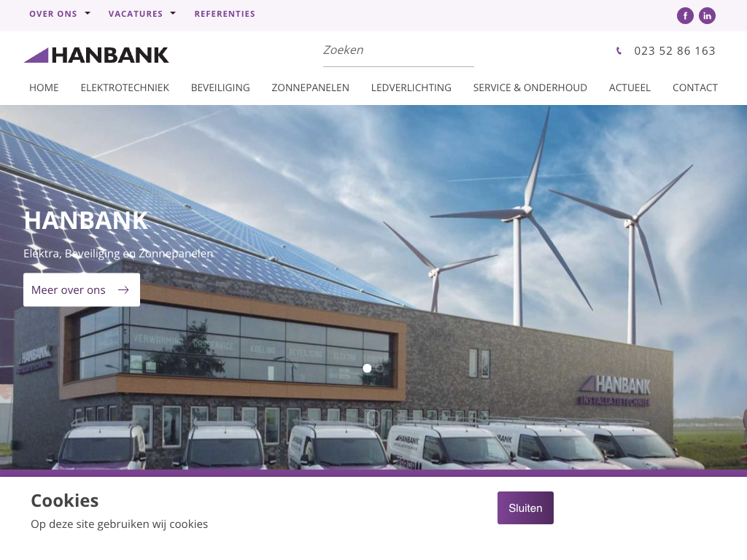Call phone number 023 52 86 163
This screenshot has width=747, height=560.
[675, 50]
